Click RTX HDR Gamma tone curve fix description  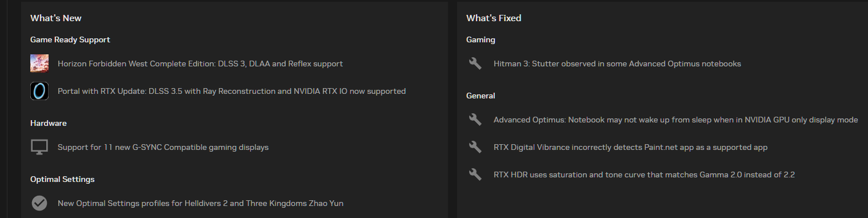coord(644,175)
